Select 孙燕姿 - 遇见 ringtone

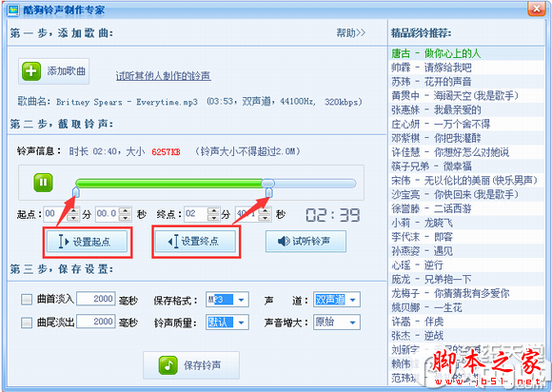[466, 251]
